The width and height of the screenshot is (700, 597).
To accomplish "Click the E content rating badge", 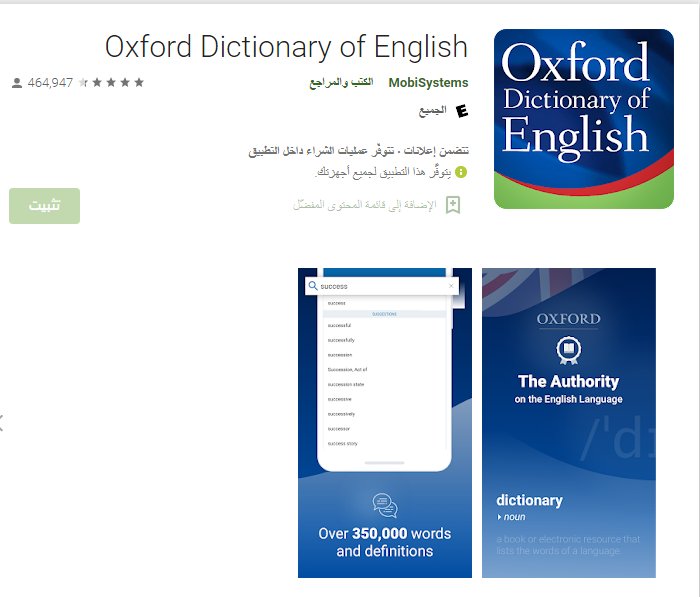I will tap(462, 110).
